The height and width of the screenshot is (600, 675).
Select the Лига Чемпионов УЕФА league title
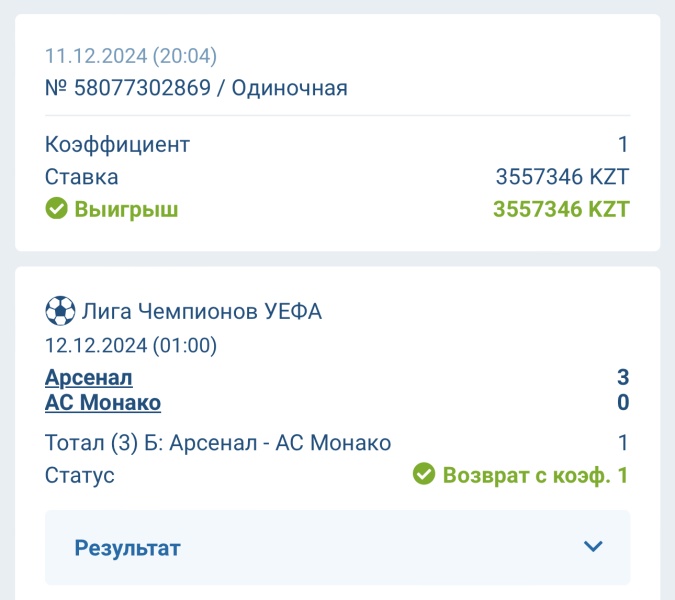(202, 311)
